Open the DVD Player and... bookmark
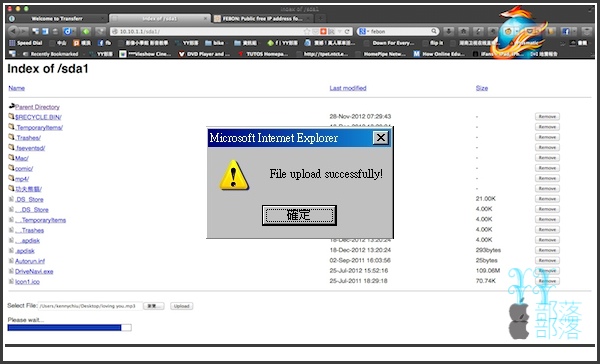600x364 pixels. (x=204, y=54)
